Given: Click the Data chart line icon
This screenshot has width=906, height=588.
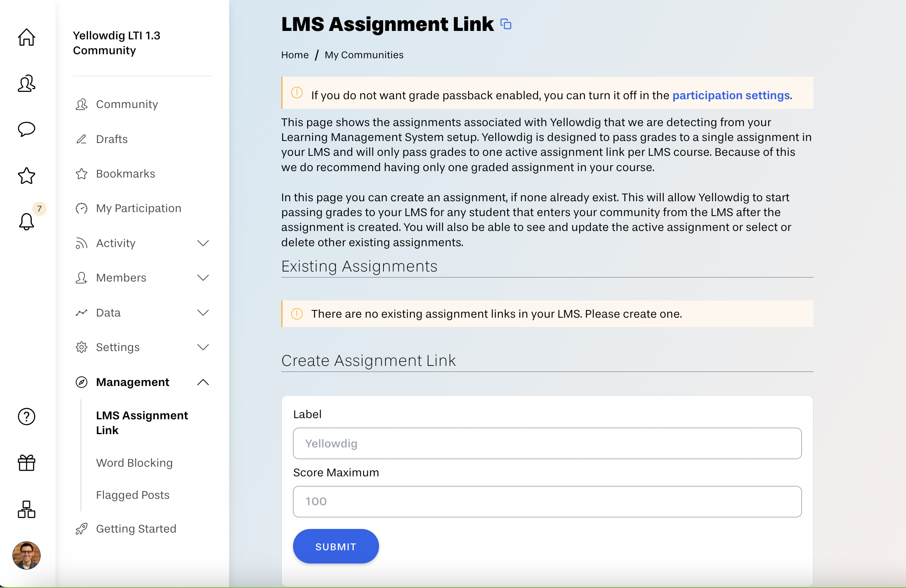Looking at the screenshot, I should [82, 312].
